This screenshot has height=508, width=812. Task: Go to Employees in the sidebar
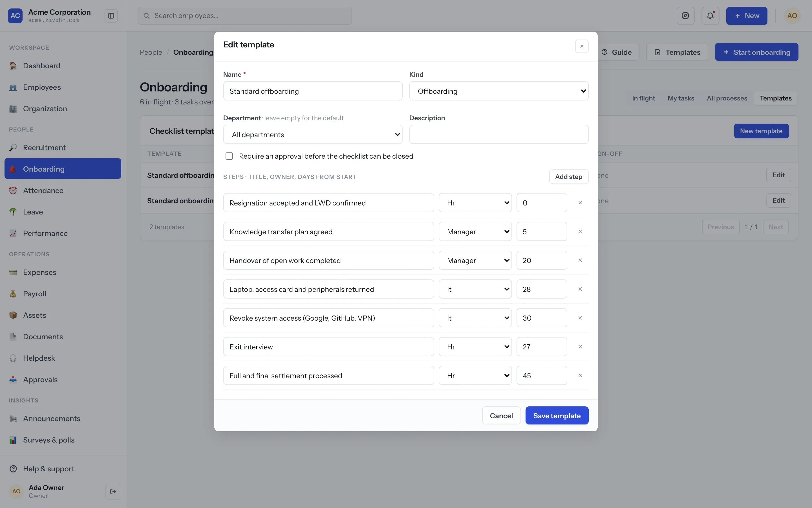63,87
